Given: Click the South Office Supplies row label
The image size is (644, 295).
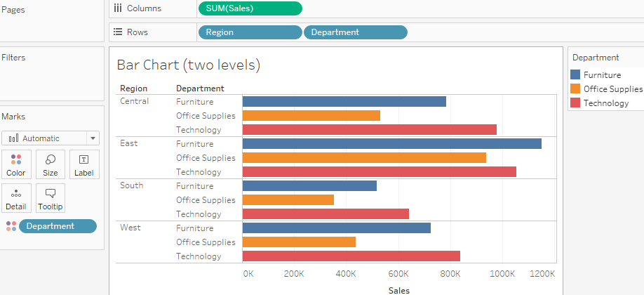Looking at the screenshot, I should (206, 200).
